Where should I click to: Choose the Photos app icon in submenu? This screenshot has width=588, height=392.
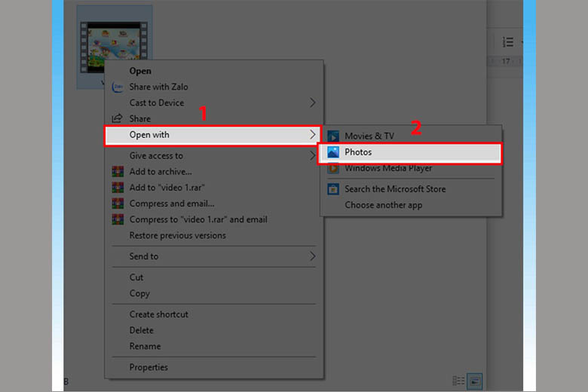point(333,152)
